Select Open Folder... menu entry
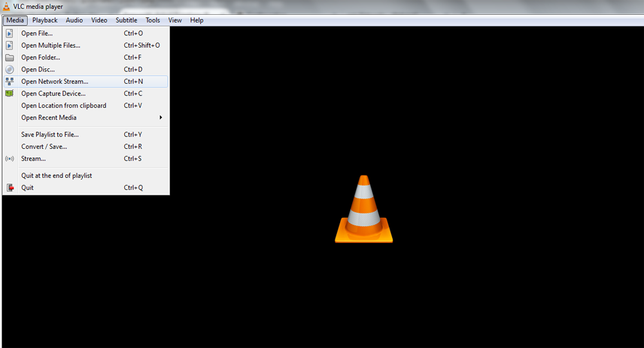This screenshot has width=644, height=348. 86,57
